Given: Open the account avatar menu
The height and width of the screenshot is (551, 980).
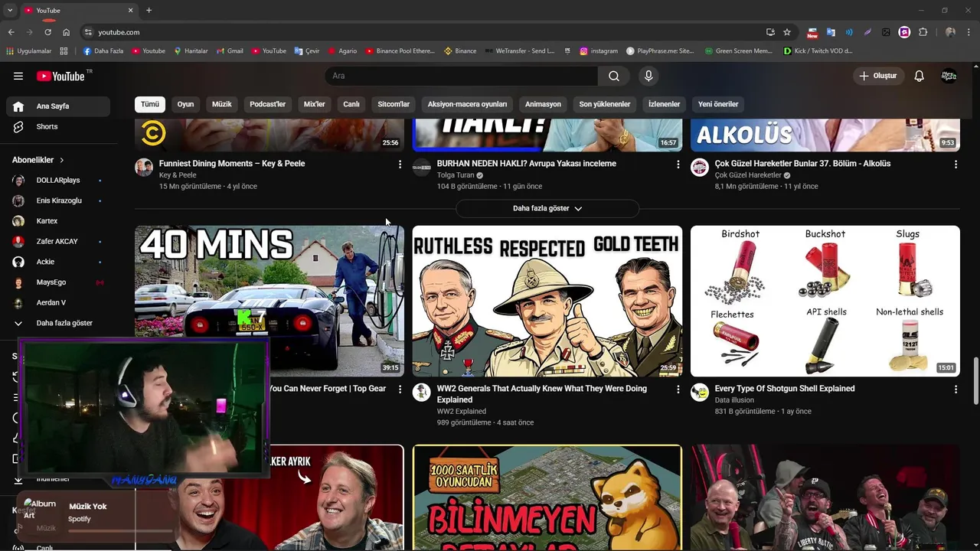Looking at the screenshot, I should 949,76.
